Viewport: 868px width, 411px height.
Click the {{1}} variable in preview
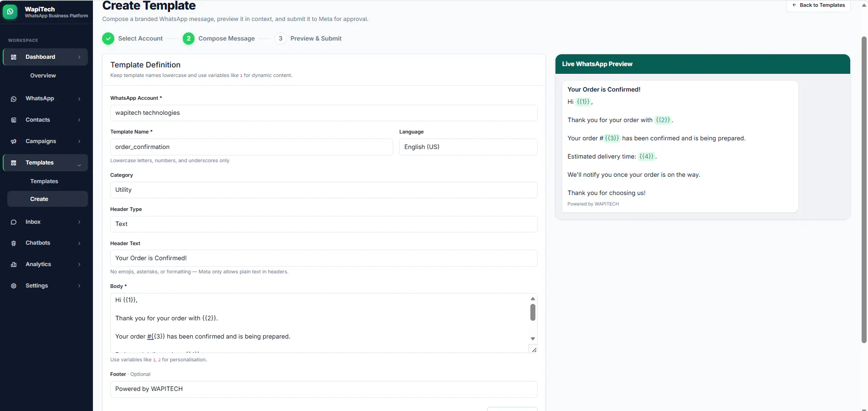coord(583,102)
